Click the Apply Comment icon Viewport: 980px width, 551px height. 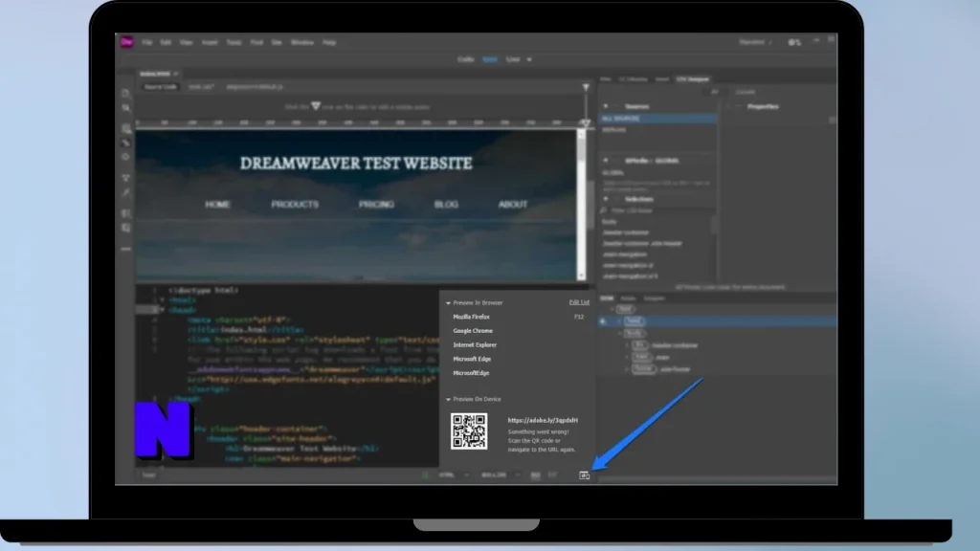[x=125, y=213]
